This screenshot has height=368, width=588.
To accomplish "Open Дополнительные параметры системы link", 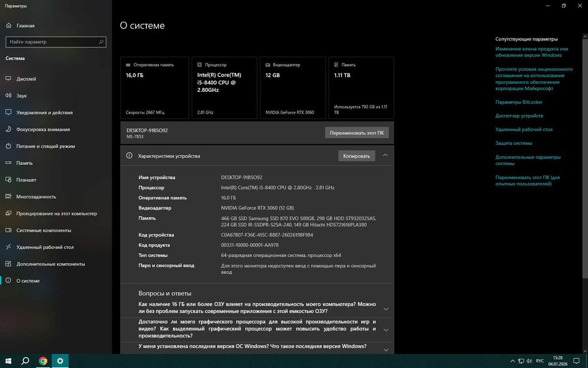I will coord(527,160).
